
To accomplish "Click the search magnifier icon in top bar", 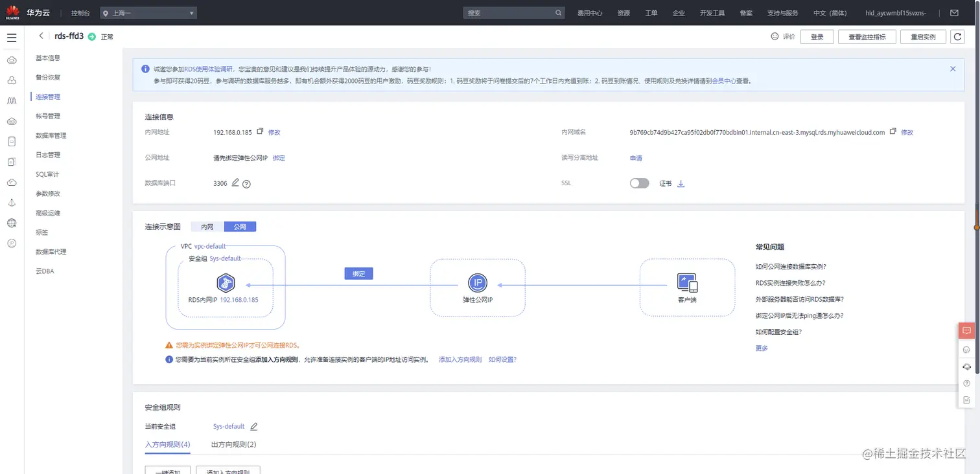I will [559, 13].
